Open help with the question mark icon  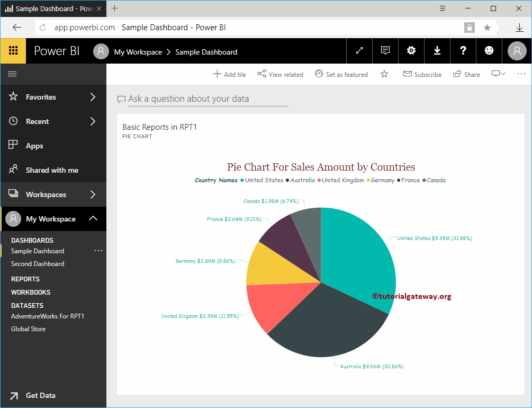tap(463, 50)
